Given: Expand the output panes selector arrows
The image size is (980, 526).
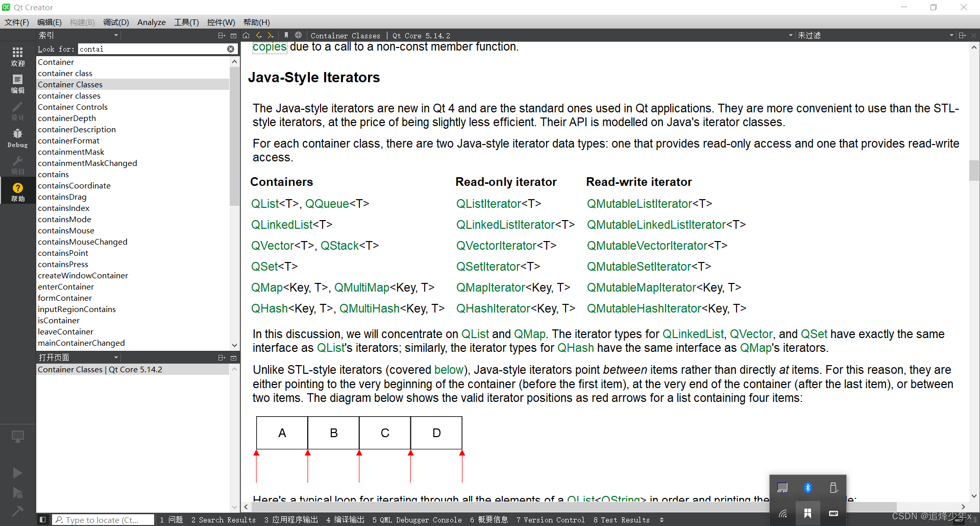Looking at the screenshot, I should 661,520.
